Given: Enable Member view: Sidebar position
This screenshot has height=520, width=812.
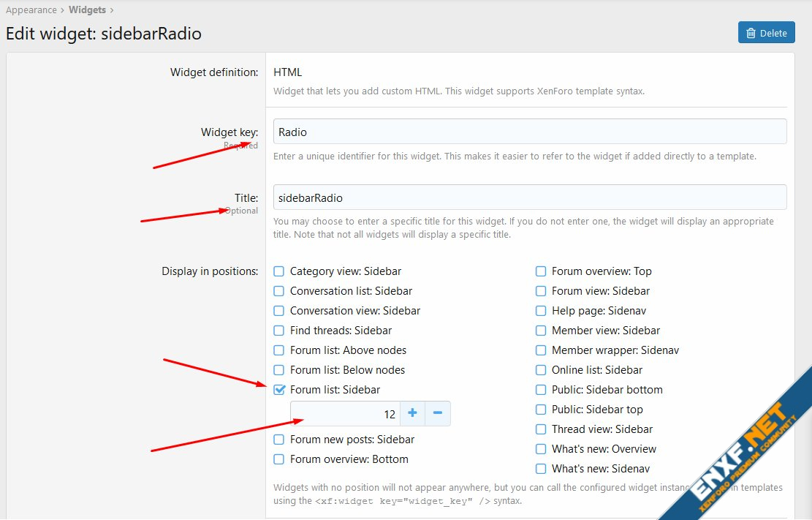Looking at the screenshot, I should pyautogui.click(x=541, y=331).
